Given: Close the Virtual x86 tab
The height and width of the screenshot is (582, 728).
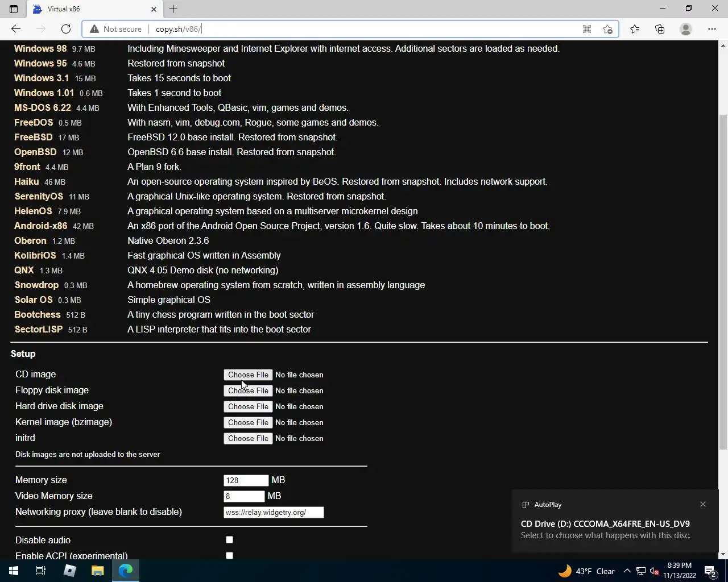Looking at the screenshot, I should 154,9.
